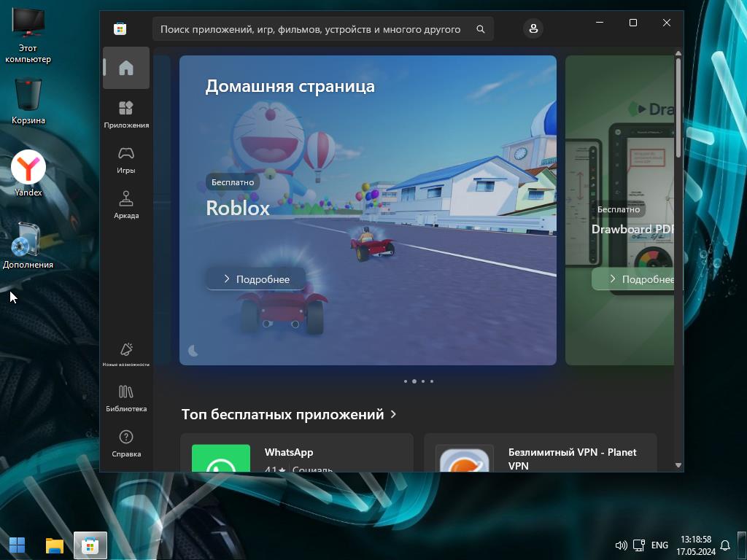Image resolution: width=747 pixels, height=560 pixels.
Task: Go to Игры section
Action: (126, 160)
